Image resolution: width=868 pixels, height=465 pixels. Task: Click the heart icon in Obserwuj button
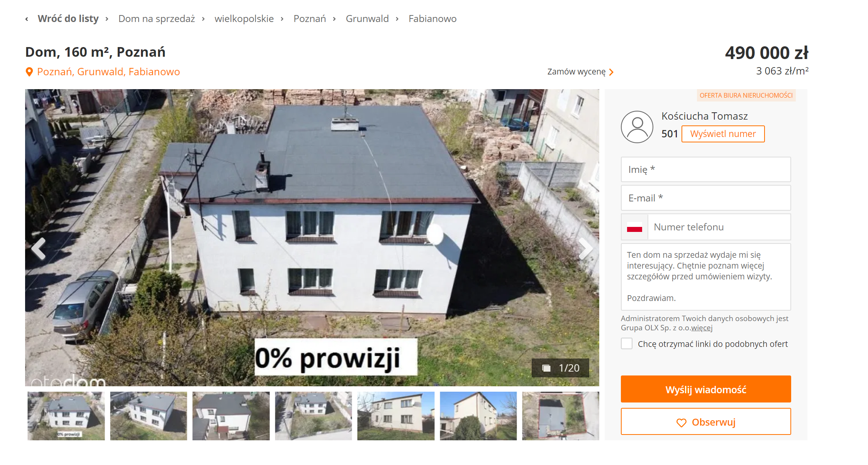pyautogui.click(x=682, y=423)
